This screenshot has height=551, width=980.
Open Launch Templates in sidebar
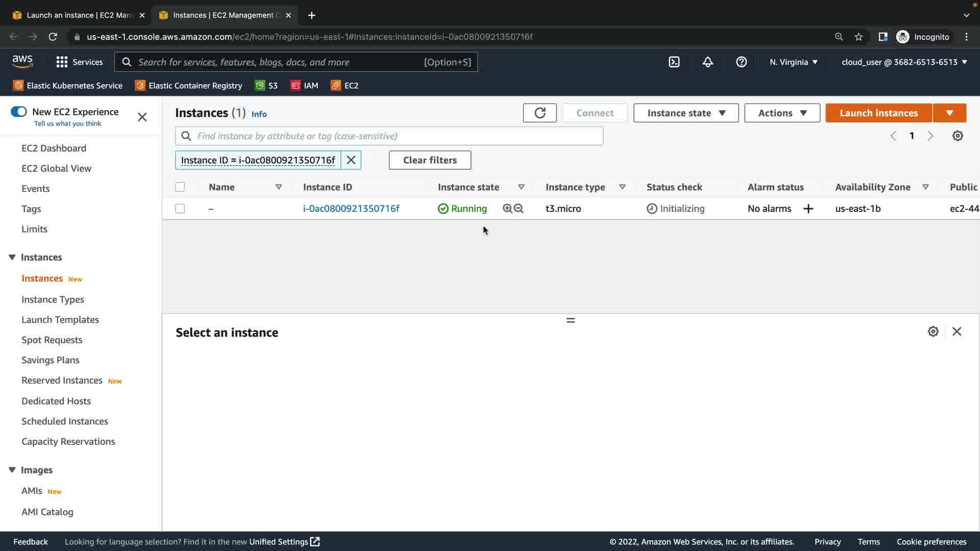(60, 320)
